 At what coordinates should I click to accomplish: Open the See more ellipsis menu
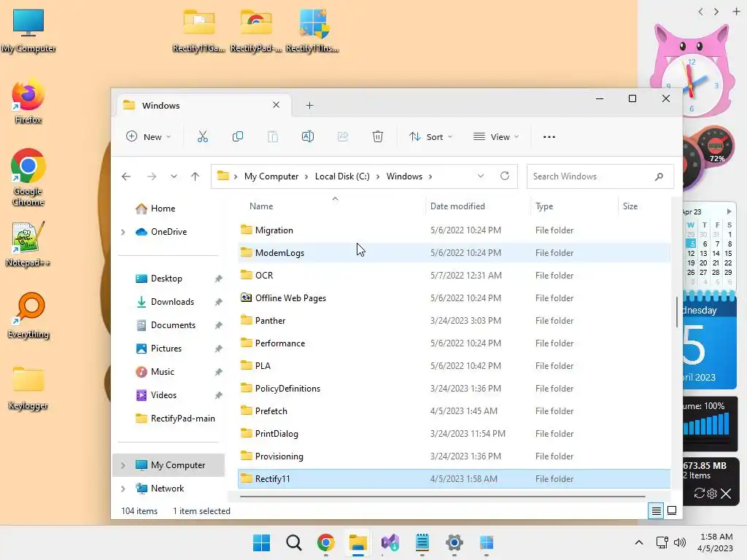pos(549,136)
